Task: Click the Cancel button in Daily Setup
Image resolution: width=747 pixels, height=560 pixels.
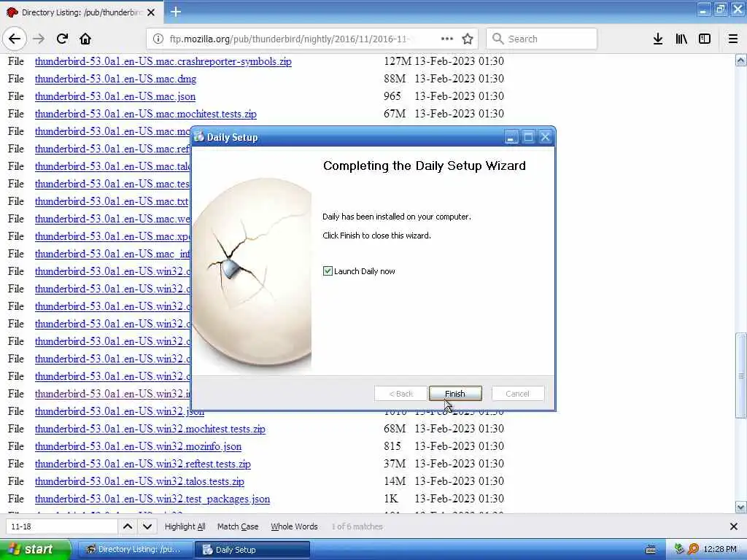Action: coord(517,393)
